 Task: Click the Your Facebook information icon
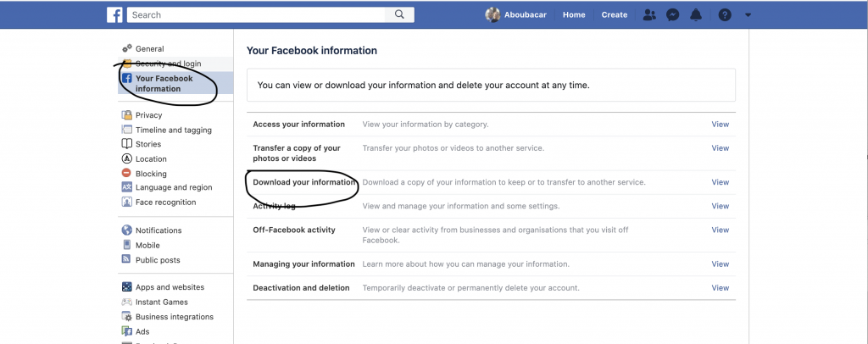tap(127, 78)
